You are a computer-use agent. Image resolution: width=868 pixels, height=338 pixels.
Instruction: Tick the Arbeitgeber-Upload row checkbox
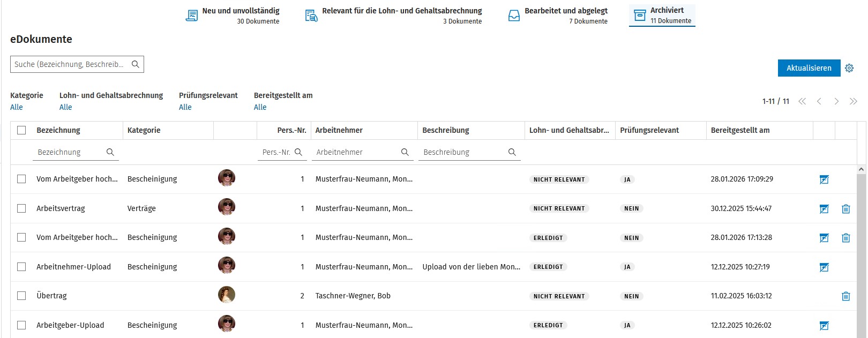point(21,325)
